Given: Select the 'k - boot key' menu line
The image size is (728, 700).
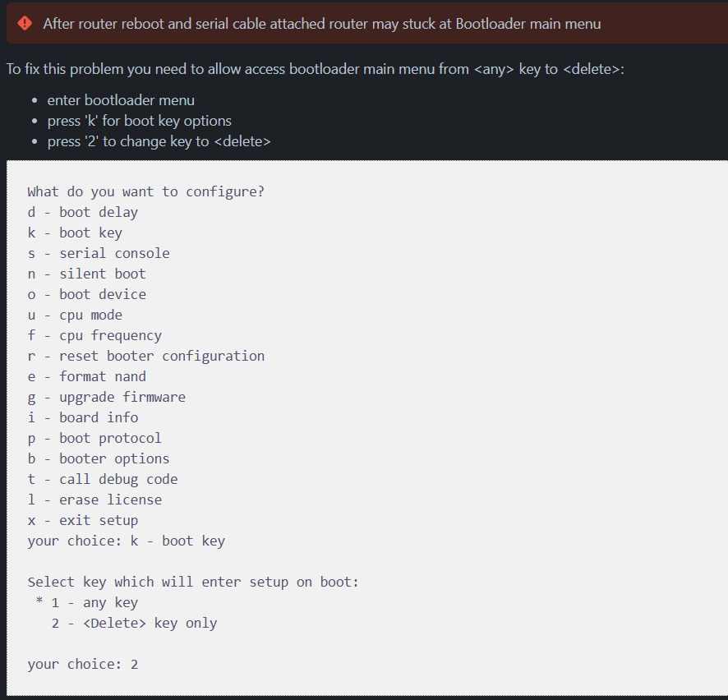Looking at the screenshot, I should click(75, 233).
